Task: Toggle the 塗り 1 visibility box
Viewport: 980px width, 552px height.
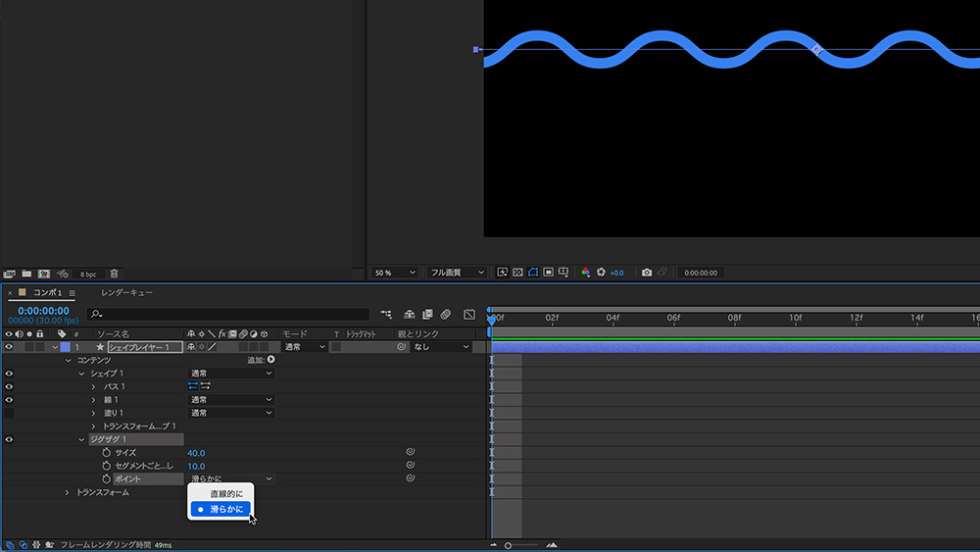Action: point(9,413)
